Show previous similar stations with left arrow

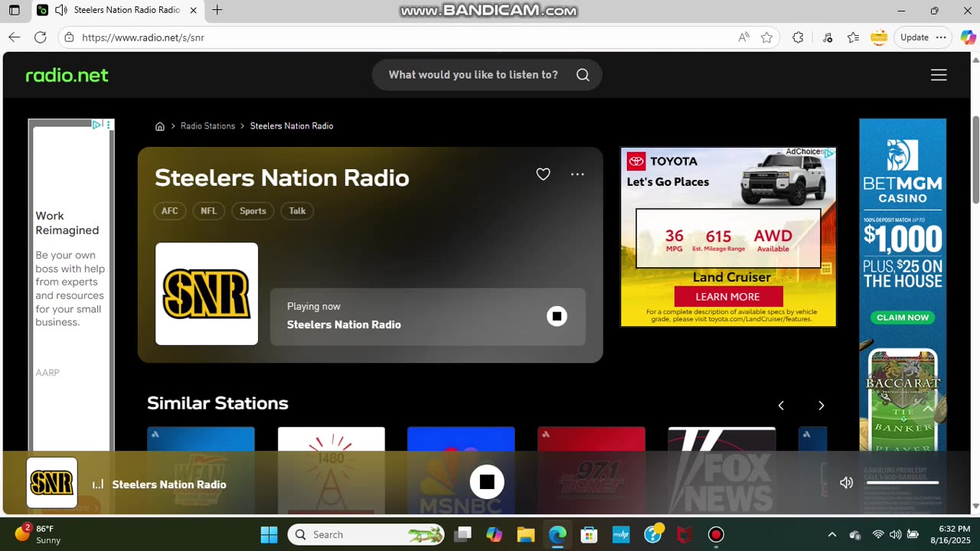tap(781, 406)
